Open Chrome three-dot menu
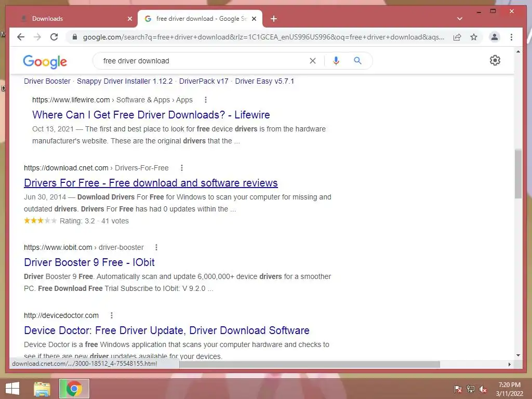532x399 pixels. point(511,37)
